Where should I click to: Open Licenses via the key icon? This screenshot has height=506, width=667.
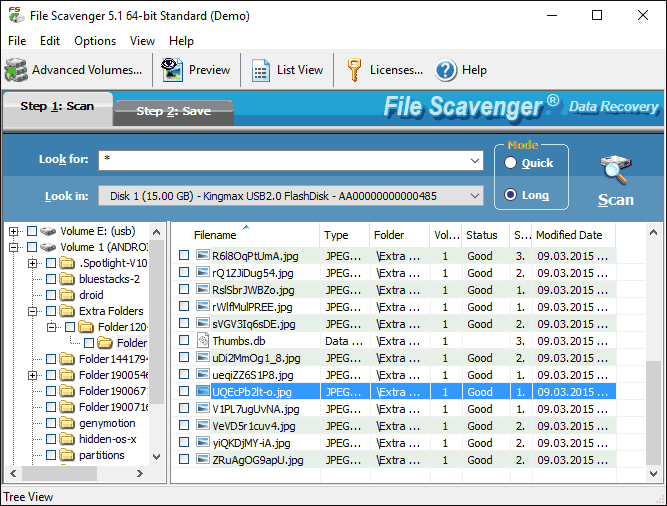354,70
